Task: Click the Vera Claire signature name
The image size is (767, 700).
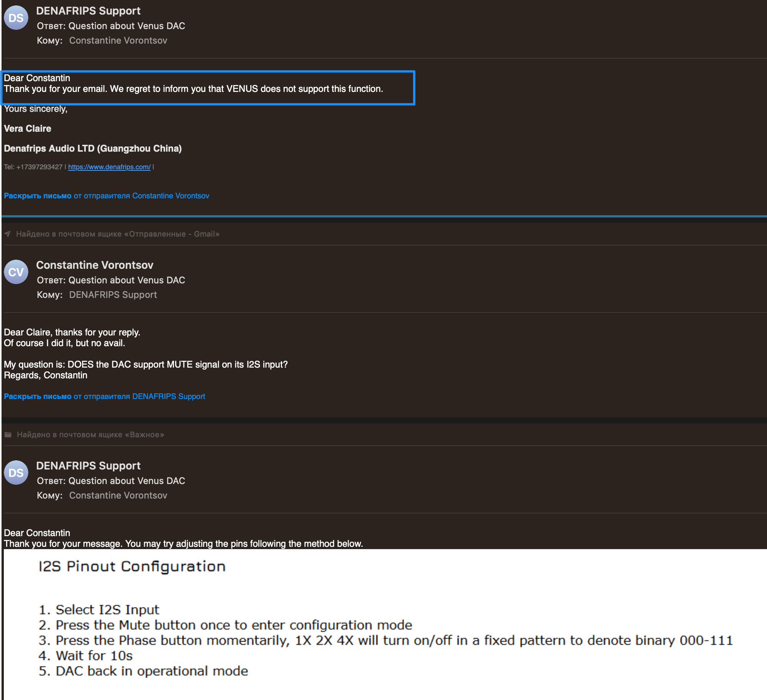Action: coord(28,129)
